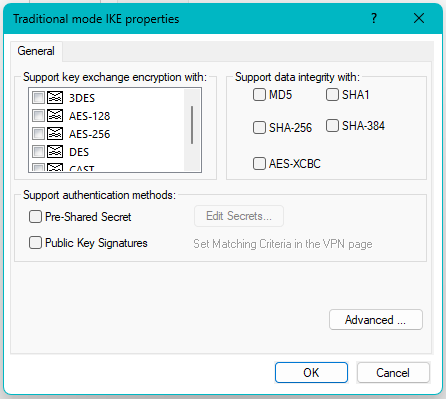The height and width of the screenshot is (399, 446).
Task: Close the IKE properties dialog
Action: [x=419, y=18]
